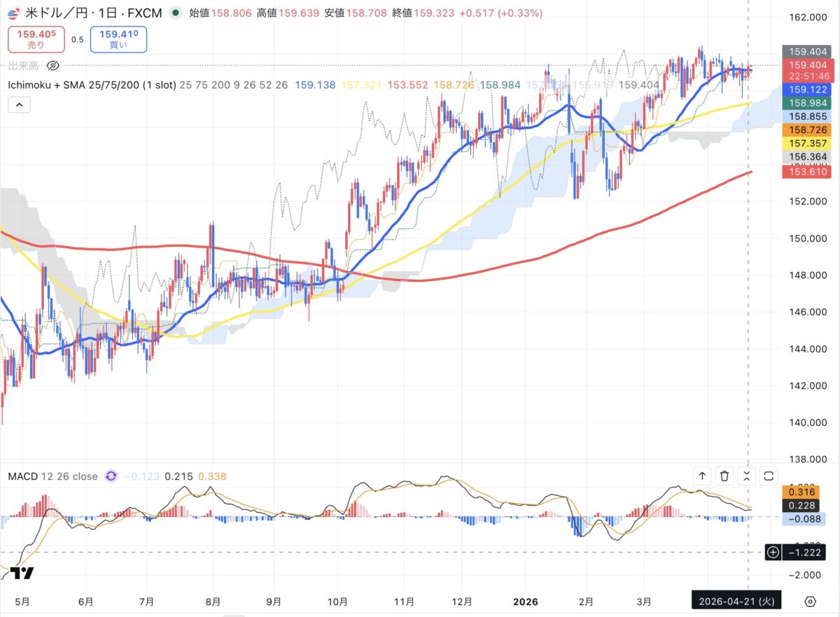The image size is (840, 617).
Task: Click the 売り sell button at 159.405
Action: 36,38
